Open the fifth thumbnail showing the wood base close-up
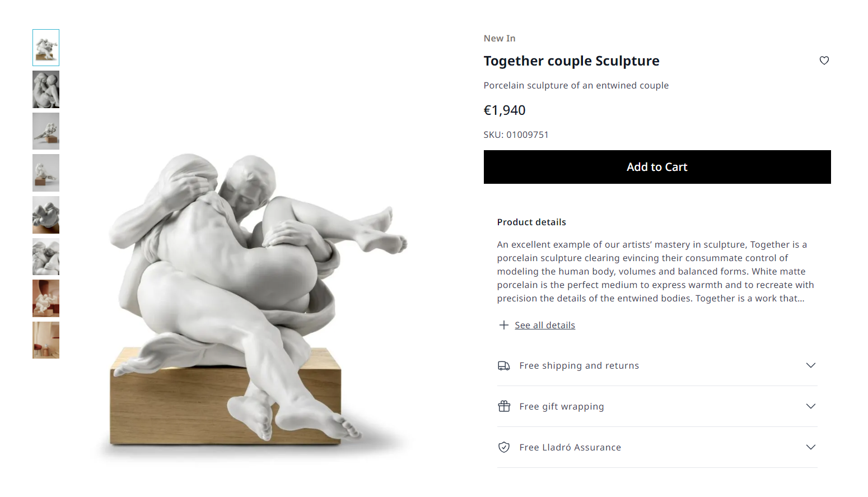Screen dimensions: 868x497 pyautogui.click(x=46, y=215)
